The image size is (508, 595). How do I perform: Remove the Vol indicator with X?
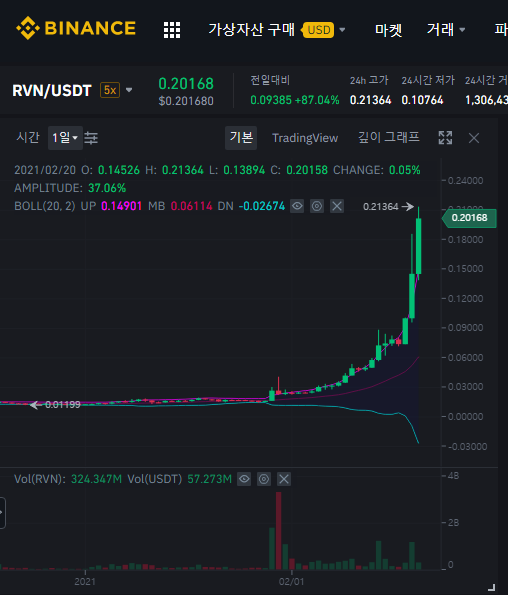(284, 479)
